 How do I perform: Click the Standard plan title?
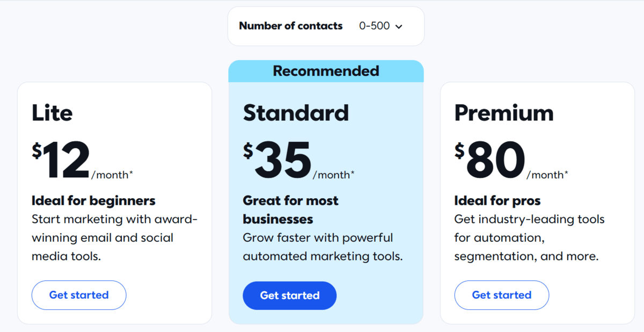(x=296, y=113)
